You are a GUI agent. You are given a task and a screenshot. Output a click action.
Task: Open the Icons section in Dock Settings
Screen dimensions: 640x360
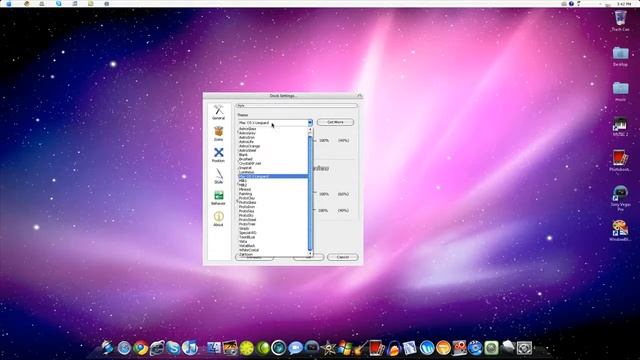pos(218,133)
